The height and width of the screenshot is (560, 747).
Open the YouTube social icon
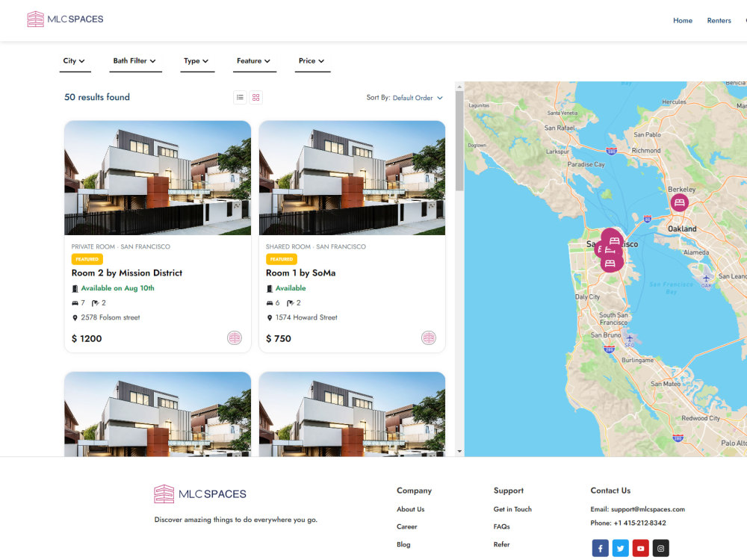(x=641, y=548)
